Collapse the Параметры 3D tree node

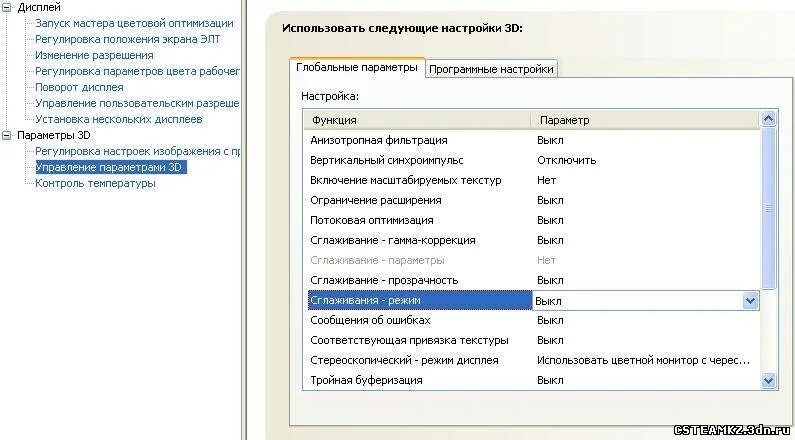7,135
